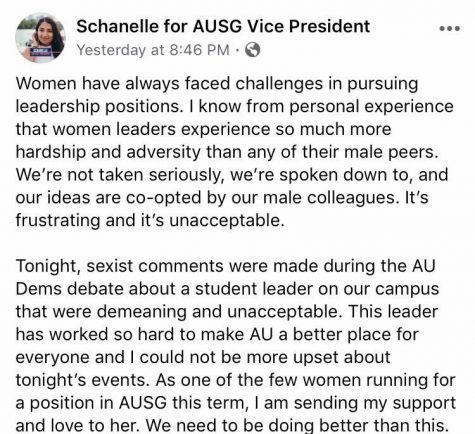
Task: Click the line beginning our ideas are co-opted
Action: (222, 198)
